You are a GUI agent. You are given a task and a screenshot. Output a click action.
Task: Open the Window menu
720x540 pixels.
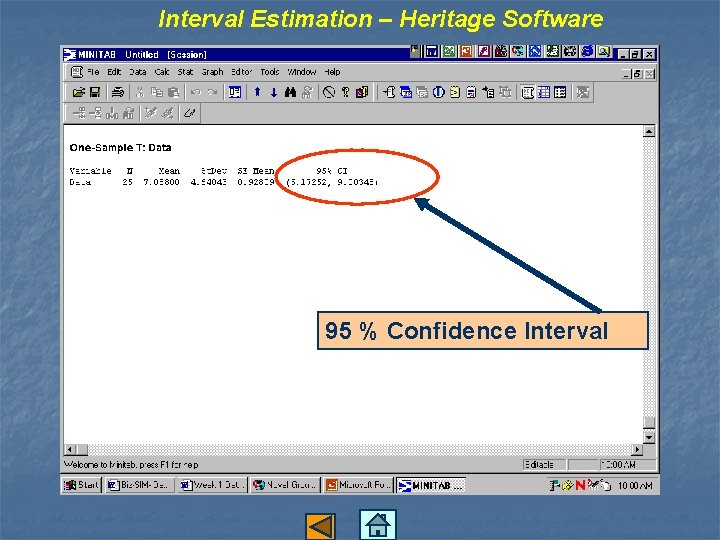click(x=302, y=72)
